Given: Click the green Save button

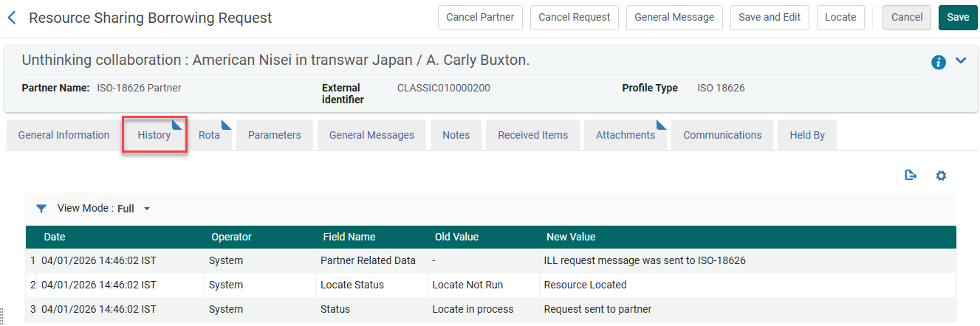Looking at the screenshot, I should click(x=958, y=18).
